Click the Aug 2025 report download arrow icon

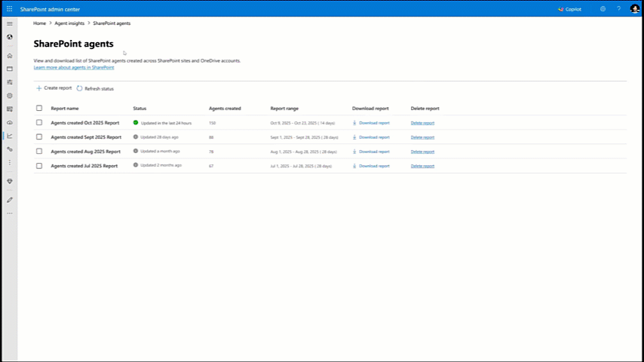[354, 152]
